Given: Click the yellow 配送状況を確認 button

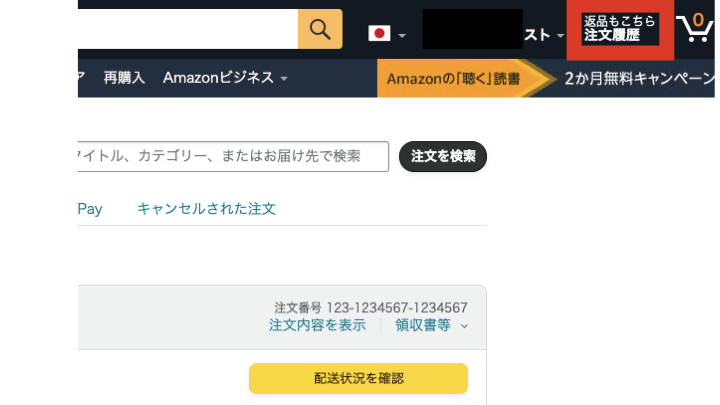Looking at the screenshot, I should point(358,378).
